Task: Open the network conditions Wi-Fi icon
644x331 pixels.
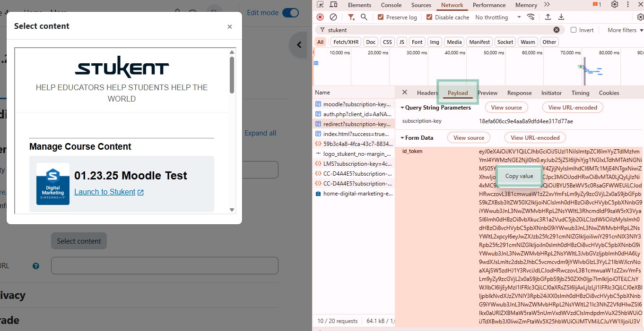Action: (531, 17)
